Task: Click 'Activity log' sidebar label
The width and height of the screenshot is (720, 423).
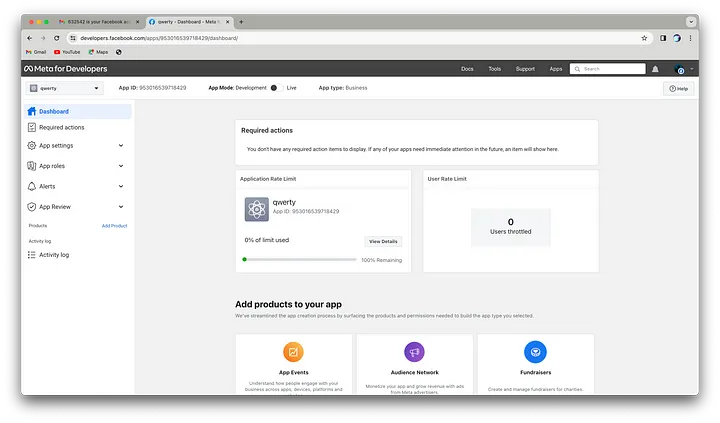Action: [54, 255]
